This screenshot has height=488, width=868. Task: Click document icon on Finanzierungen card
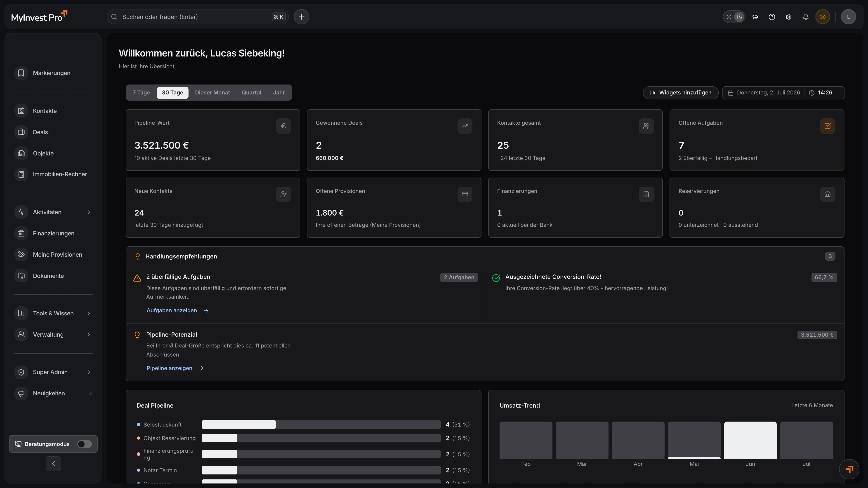click(x=646, y=194)
